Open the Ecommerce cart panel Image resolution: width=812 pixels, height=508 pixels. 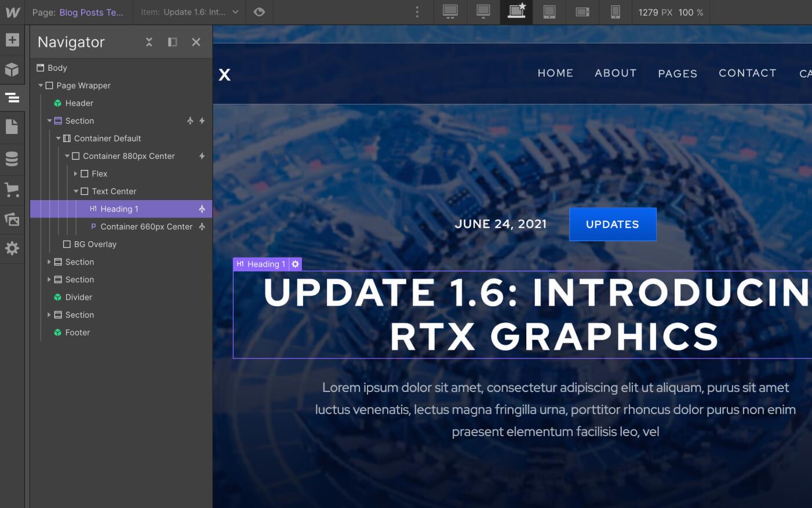point(12,189)
